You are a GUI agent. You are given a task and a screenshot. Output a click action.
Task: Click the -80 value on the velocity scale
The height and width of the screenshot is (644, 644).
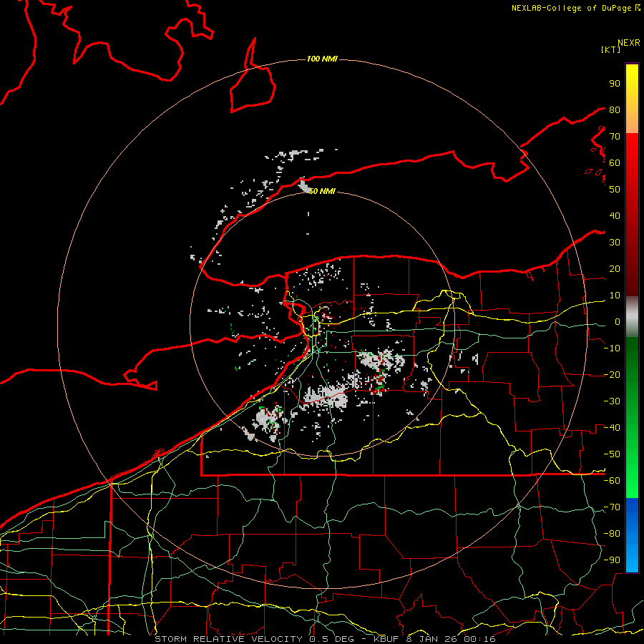pyautogui.click(x=612, y=534)
